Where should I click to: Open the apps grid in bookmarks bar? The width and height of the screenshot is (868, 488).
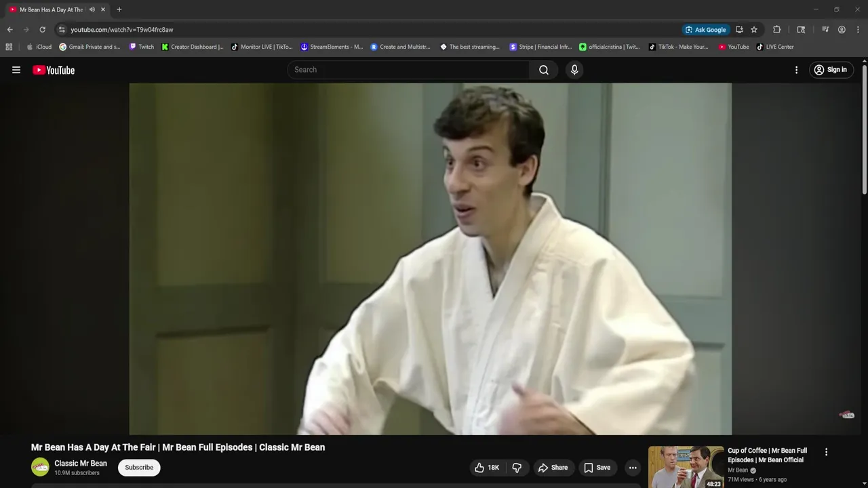pos(9,47)
